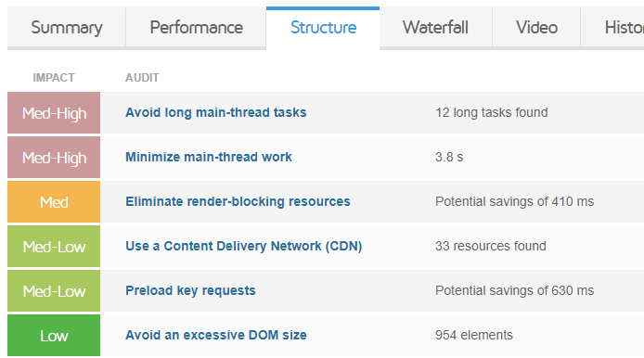The height and width of the screenshot is (358, 644).
Task: Click the dark green Low impact badge
Action: coord(54,335)
